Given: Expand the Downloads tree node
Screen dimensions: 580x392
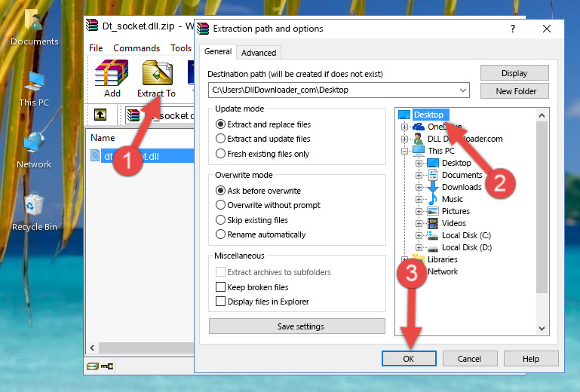Looking at the screenshot, I should (419, 187).
